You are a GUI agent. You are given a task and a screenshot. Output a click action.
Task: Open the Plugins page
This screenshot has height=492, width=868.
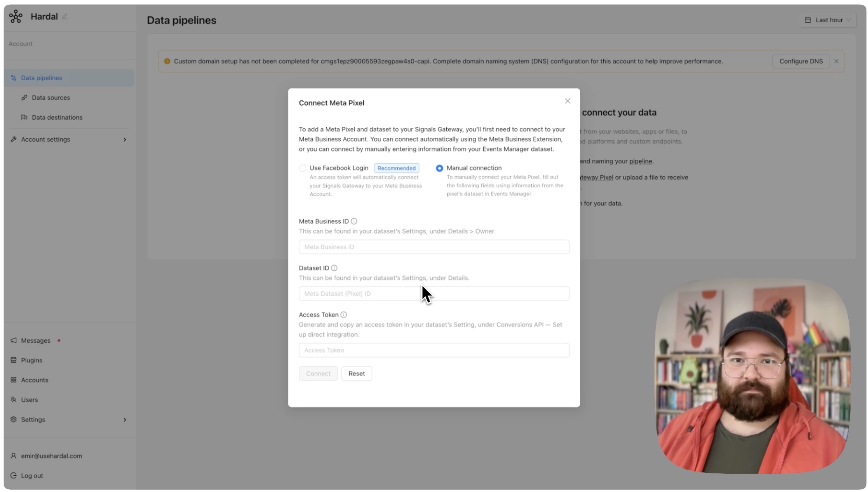pos(31,360)
